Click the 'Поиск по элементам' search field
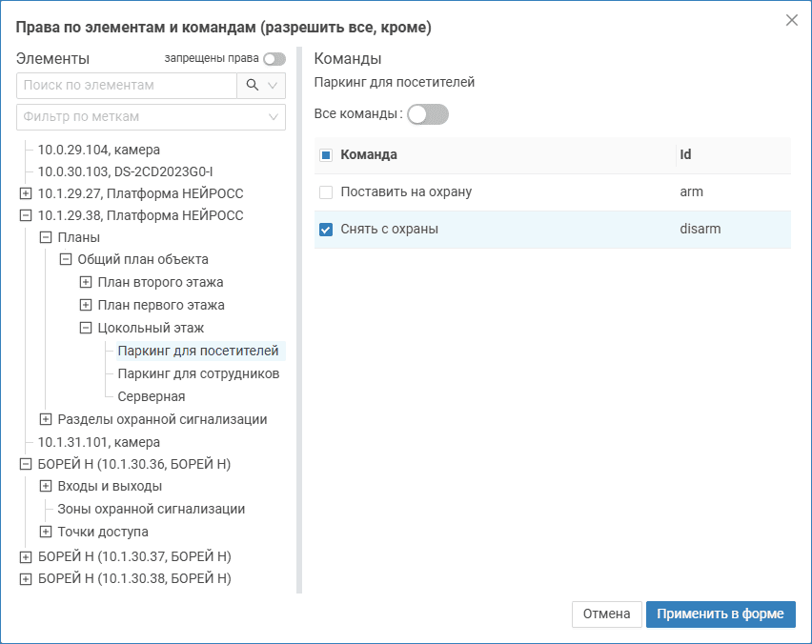The height and width of the screenshot is (644, 812). pos(127,86)
